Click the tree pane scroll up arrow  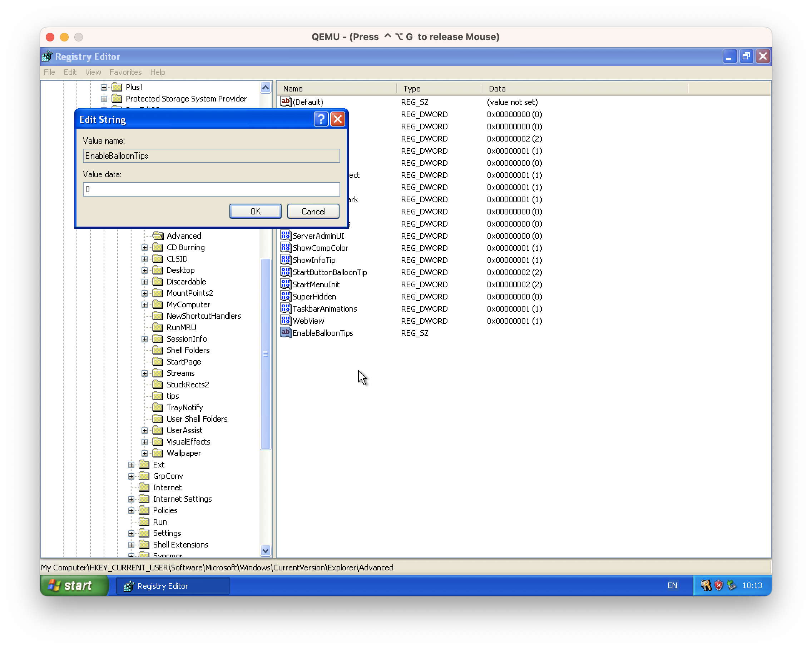[x=266, y=88]
